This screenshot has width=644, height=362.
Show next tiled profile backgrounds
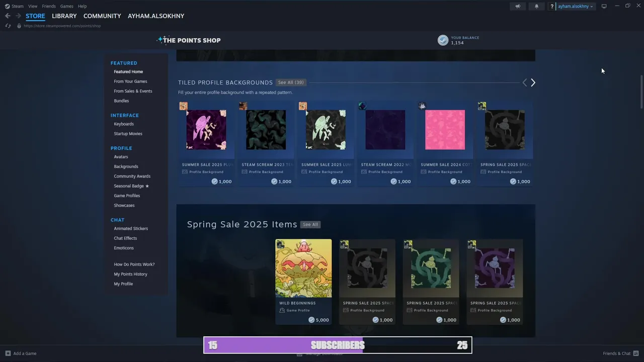point(533,82)
